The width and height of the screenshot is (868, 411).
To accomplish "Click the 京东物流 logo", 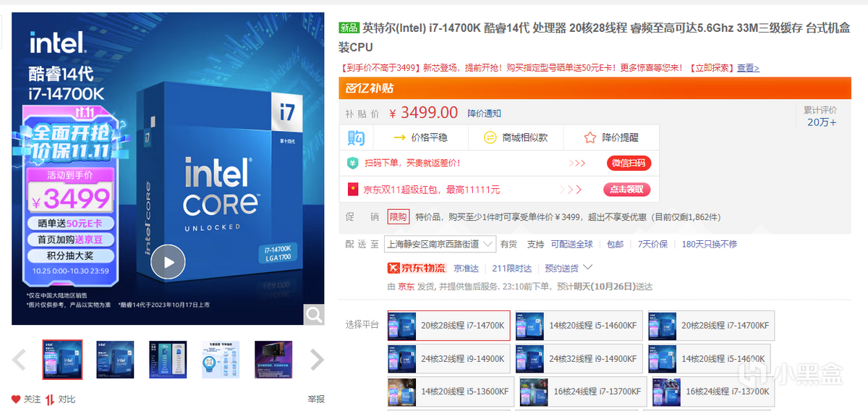I will 417,268.
